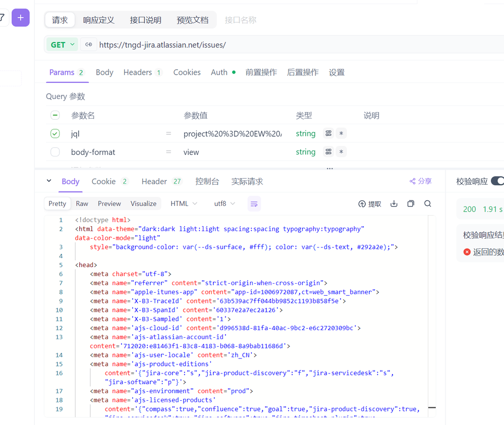504x425 pixels.
Task: Toggle the select-all params checkbox
Action: (x=55, y=115)
